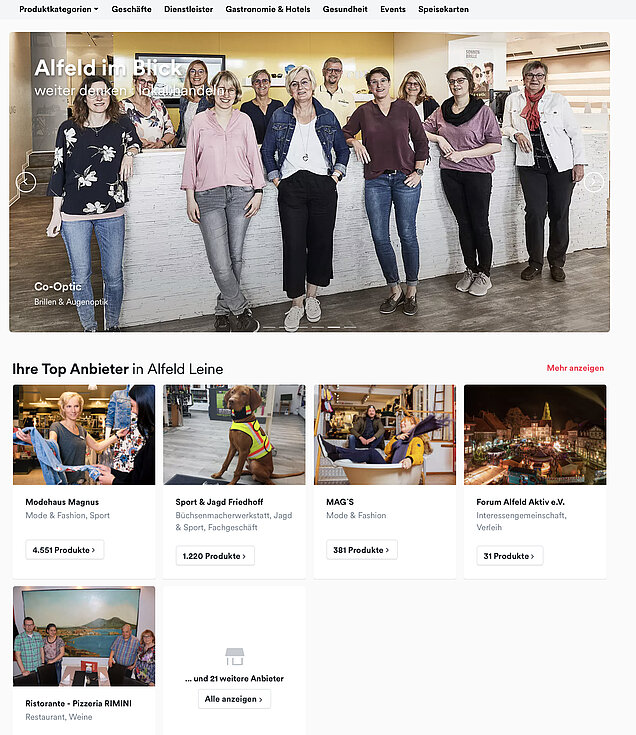The image size is (636, 735).
Task: Open the Events navigation item
Action: (393, 9)
